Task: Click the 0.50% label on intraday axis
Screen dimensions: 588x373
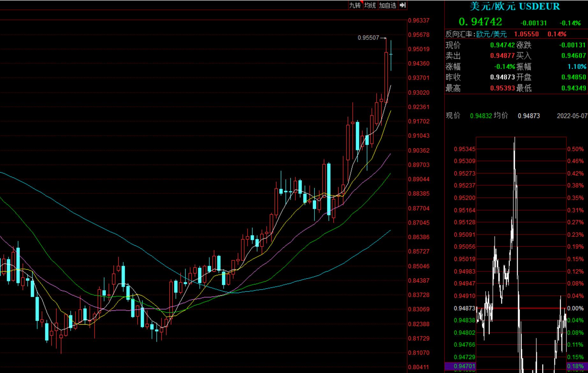Action: tap(576, 149)
